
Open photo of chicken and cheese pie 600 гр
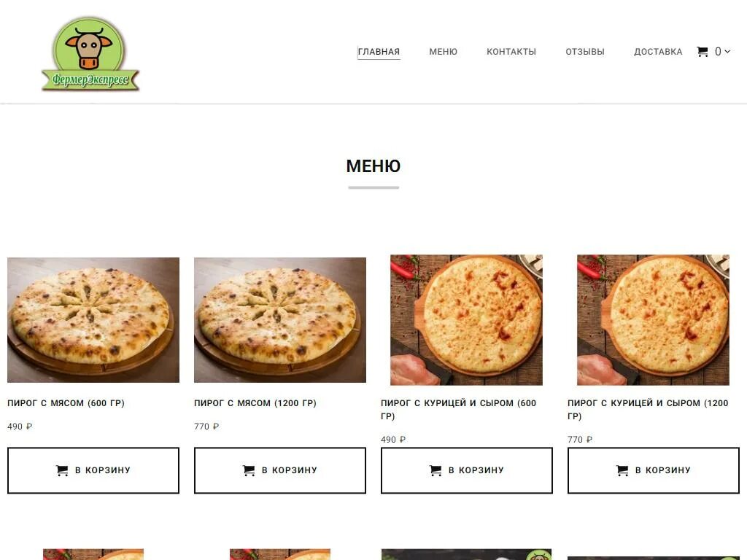click(466, 320)
